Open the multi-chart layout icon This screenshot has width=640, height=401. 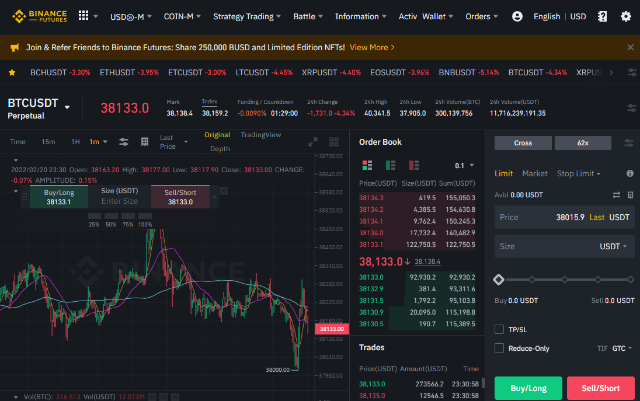[x=334, y=142]
